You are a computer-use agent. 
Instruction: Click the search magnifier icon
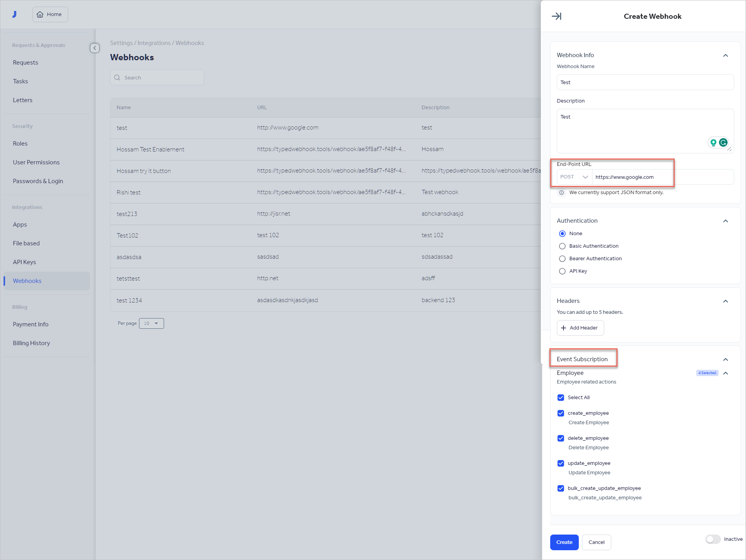(117, 77)
